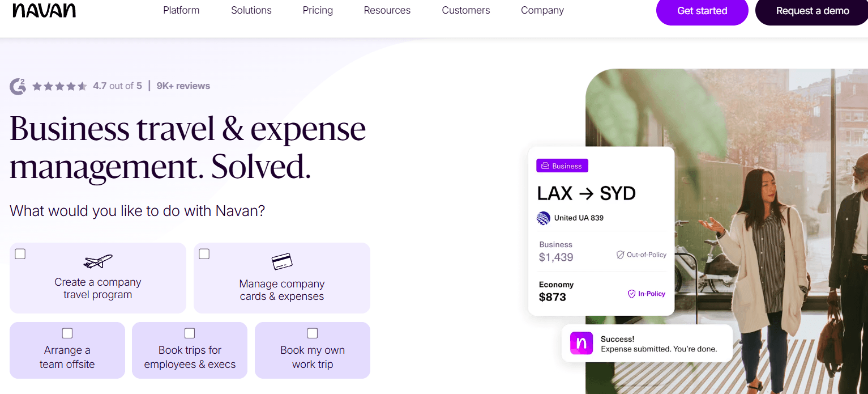868x394 pixels.
Task: Tick the 'Arrange a team offsite' checkbox
Action: (67, 333)
